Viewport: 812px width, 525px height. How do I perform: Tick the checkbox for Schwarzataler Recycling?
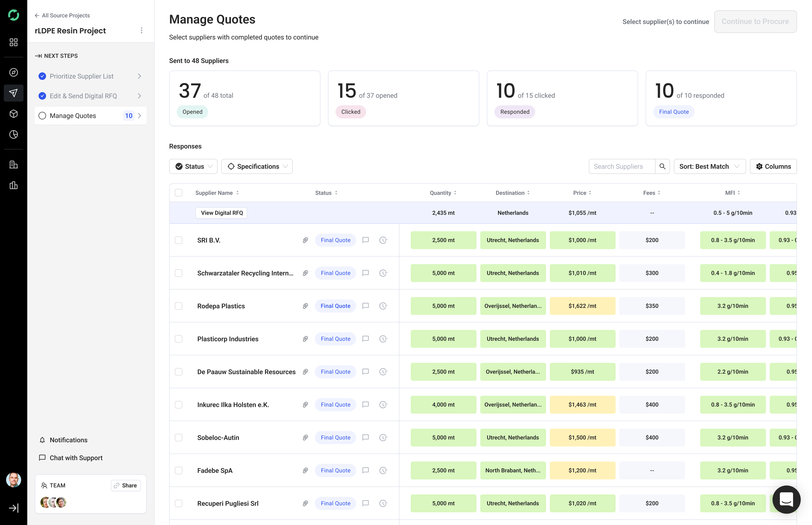point(179,273)
